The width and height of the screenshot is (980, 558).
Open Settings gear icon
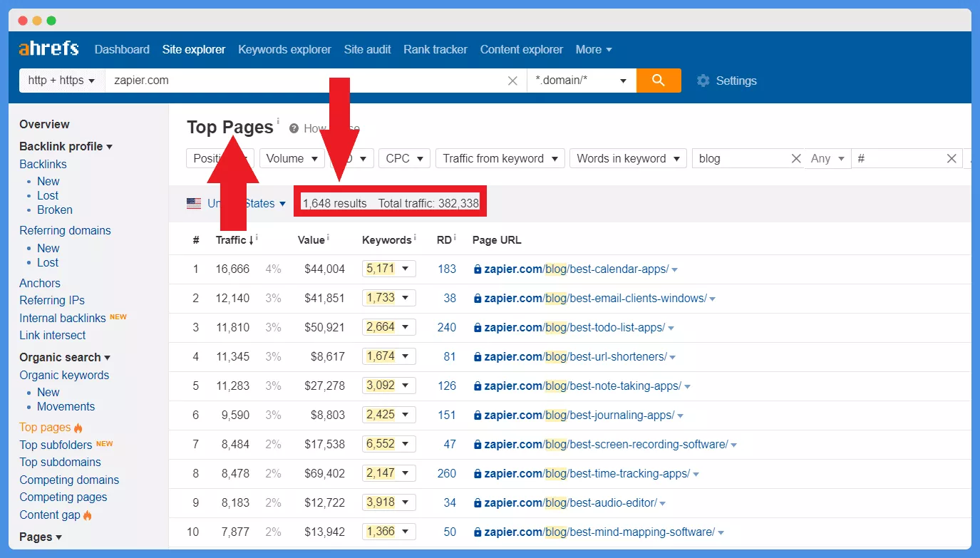703,81
